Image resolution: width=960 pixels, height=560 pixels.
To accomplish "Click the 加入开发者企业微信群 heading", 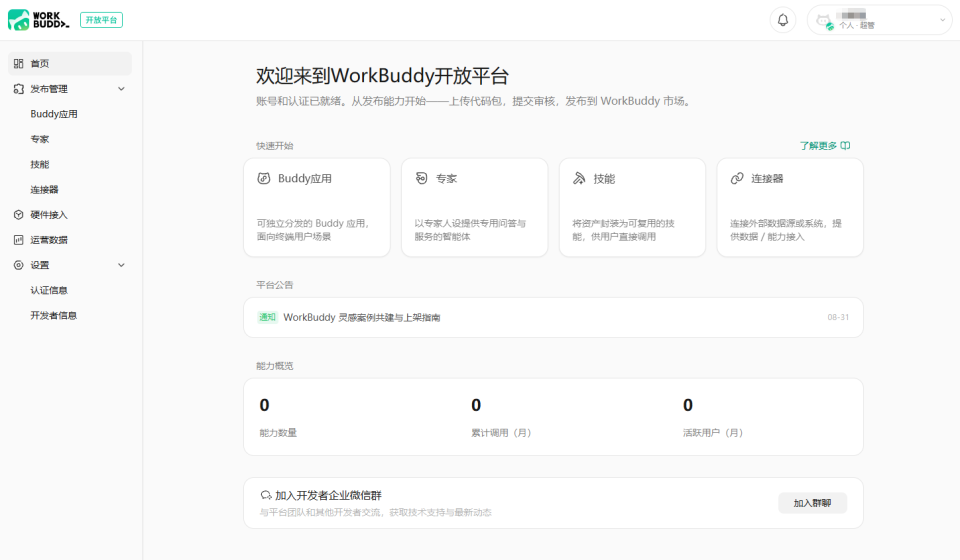I will [x=328, y=495].
